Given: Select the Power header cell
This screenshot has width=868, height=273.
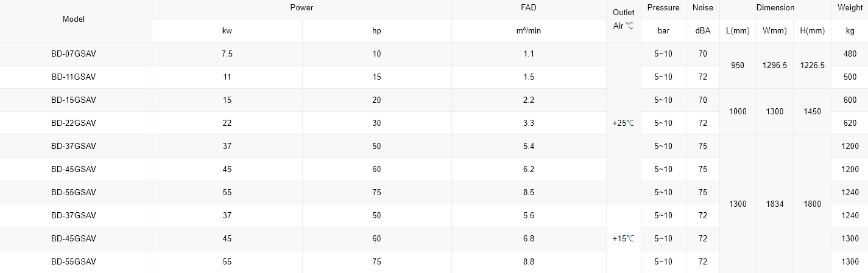Looking at the screenshot, I should (302, 8).
